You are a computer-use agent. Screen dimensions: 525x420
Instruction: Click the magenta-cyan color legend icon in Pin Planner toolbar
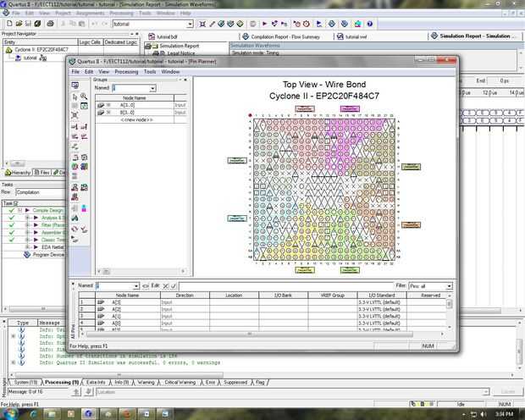(84, 208)
